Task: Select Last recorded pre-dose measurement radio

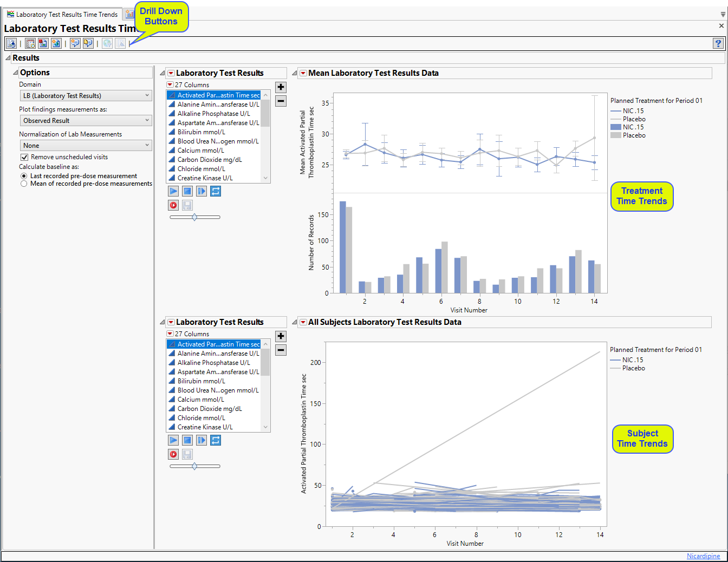Action: point(24,176)
